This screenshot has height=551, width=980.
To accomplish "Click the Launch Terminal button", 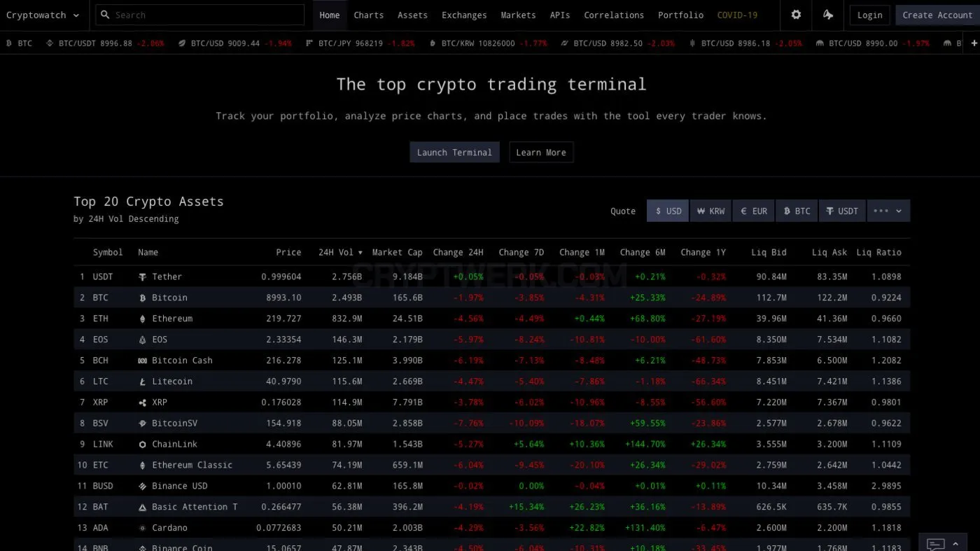I will click(455, 153).
